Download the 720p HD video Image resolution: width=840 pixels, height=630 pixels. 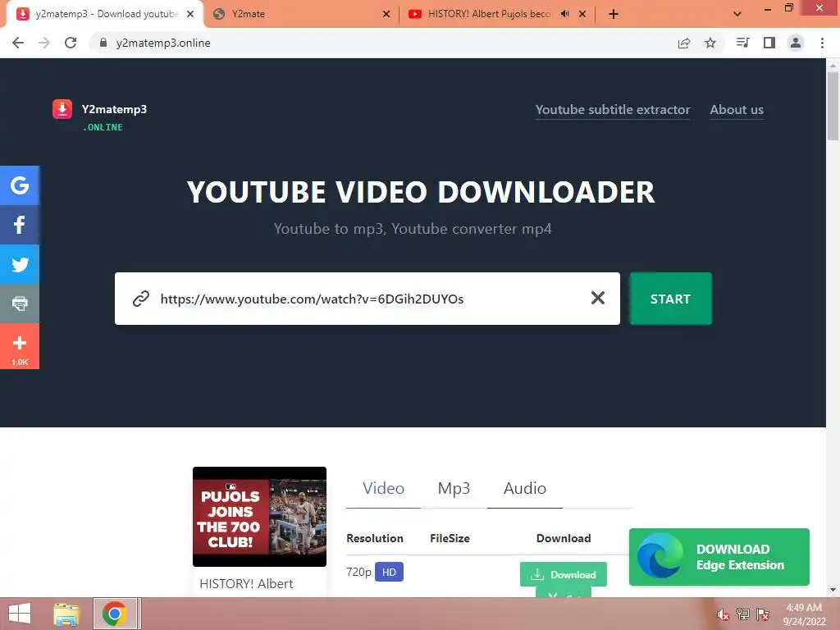(564, 574)
